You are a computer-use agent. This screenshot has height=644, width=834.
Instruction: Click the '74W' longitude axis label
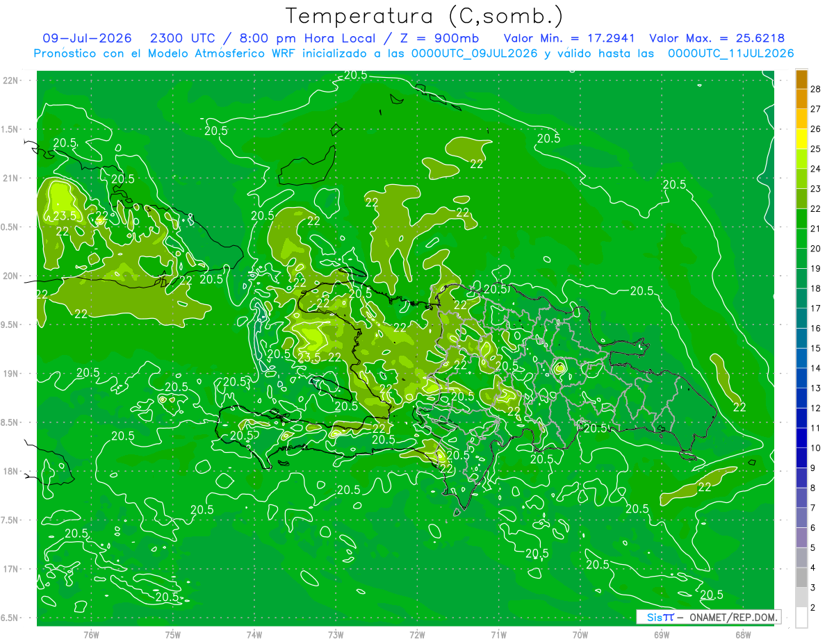[254, 635]
